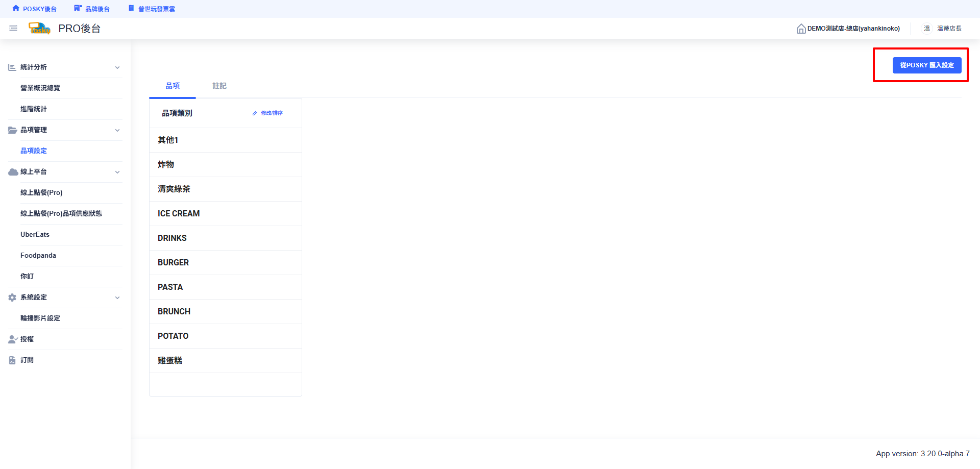Click DEMO測試店-總店(yahankinoko) store name
The width and height of the screenshot is (980, 469).
[x=853, y=29]
